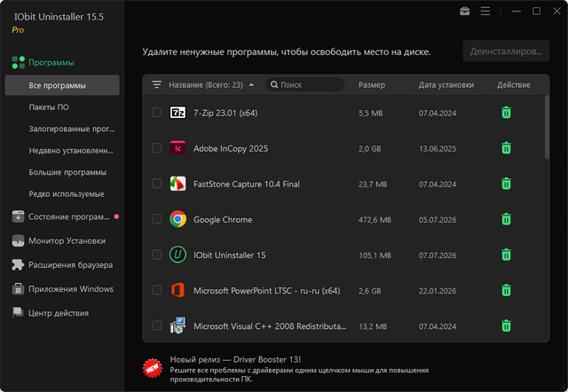The height and width of the screenshot is (392, 568).
Task: Click the 7-Zip app icon
Action: tap(177, 113)
